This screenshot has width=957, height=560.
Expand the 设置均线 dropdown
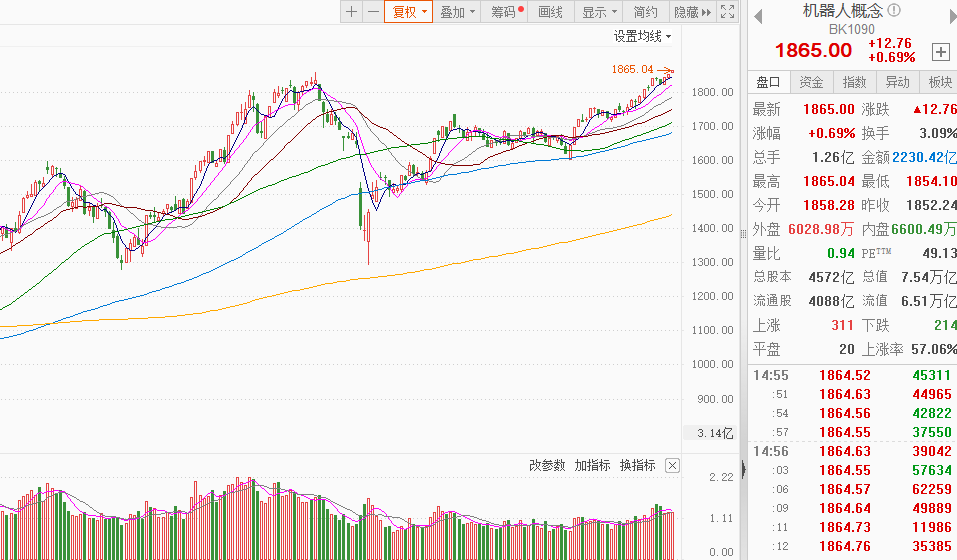pos(642,36)
